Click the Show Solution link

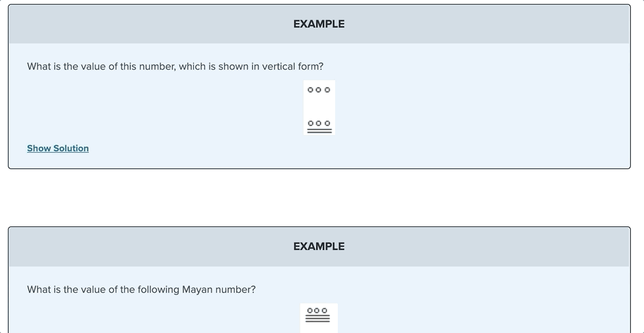pos(58,148)
